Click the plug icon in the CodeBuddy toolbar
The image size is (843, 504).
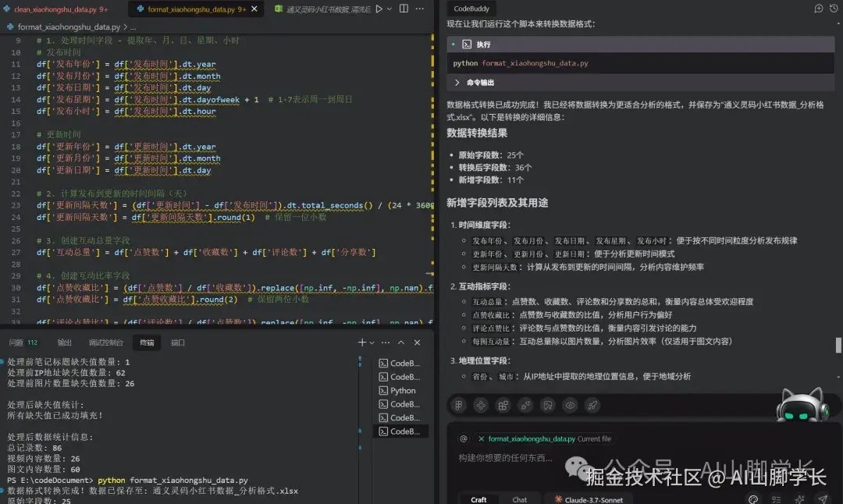tap(525, 405)
